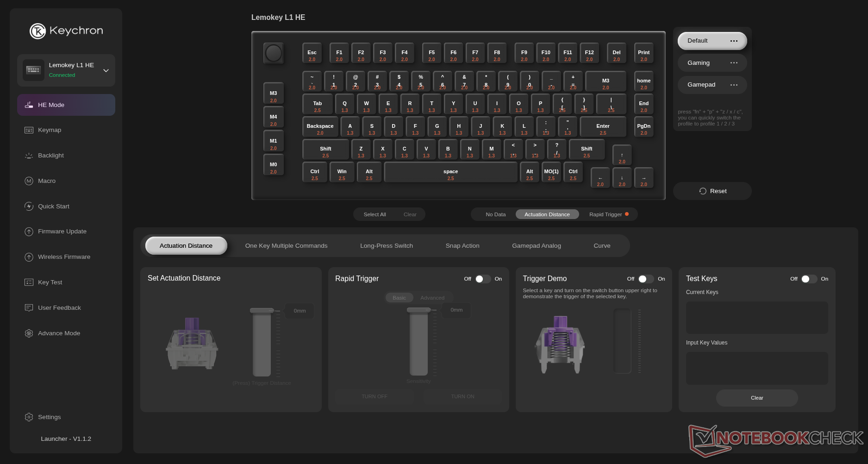Click Select All under the keyboard

tap(375, 214)
